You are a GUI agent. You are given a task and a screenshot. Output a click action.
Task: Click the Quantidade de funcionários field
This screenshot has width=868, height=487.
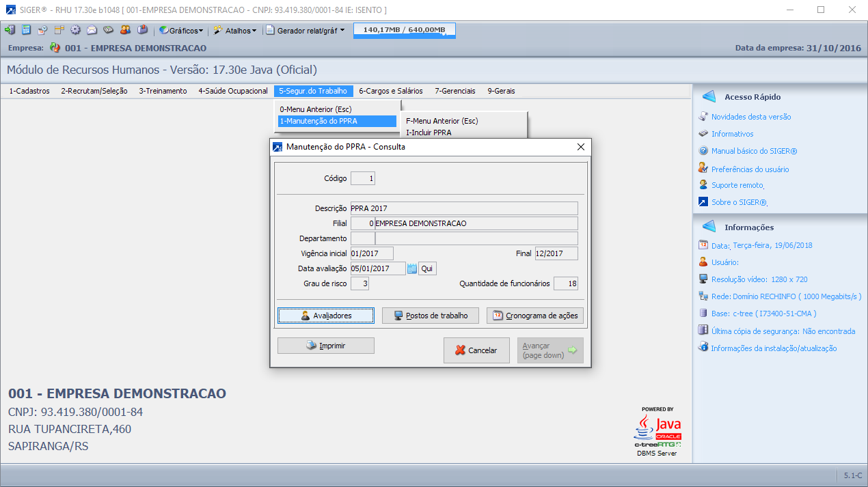pyautogui.click(x=566, y=283)
